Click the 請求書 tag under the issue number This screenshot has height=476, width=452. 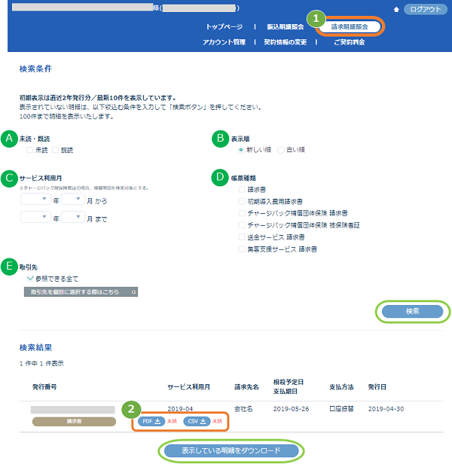tap(74, 421)
